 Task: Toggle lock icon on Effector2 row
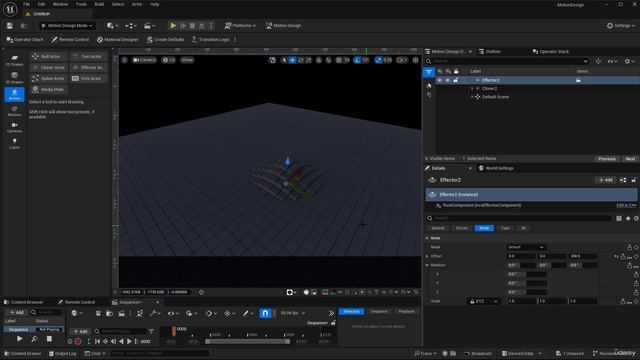tap(456, 80)
